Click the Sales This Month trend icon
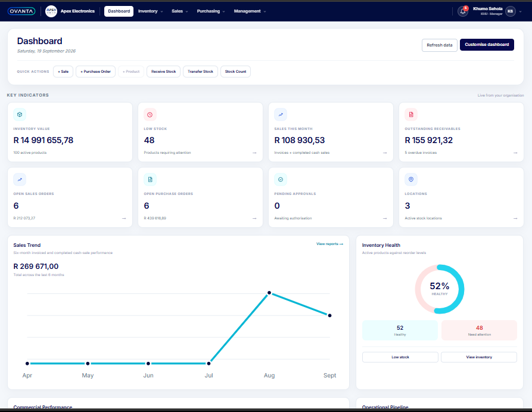The height and width of the screenshot is (412, 532). coord(281,114)
